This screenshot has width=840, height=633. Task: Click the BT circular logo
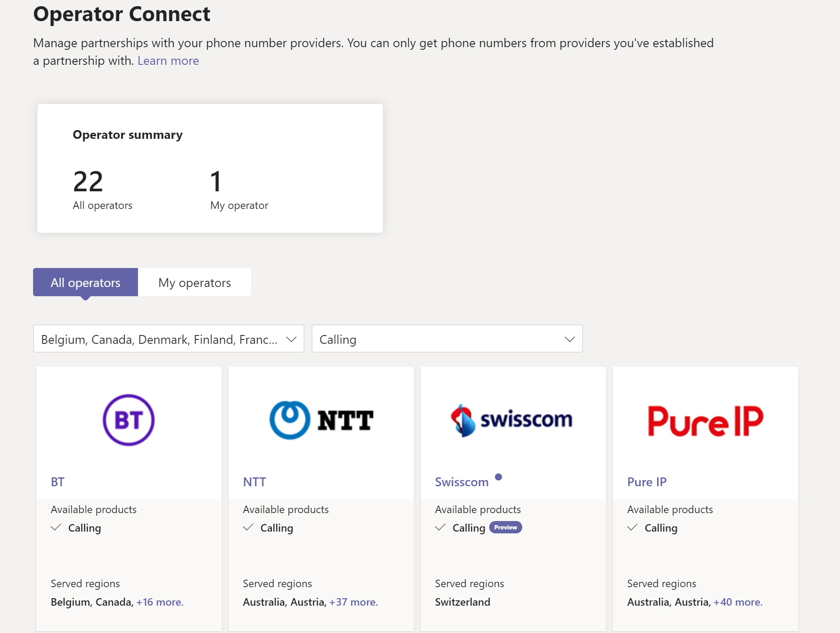[129, 420]
